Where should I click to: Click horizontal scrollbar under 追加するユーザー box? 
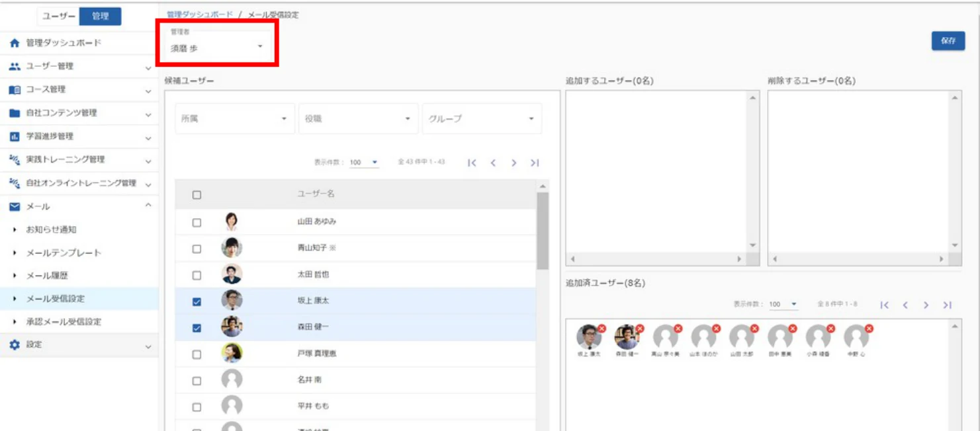tap(656, 260)
